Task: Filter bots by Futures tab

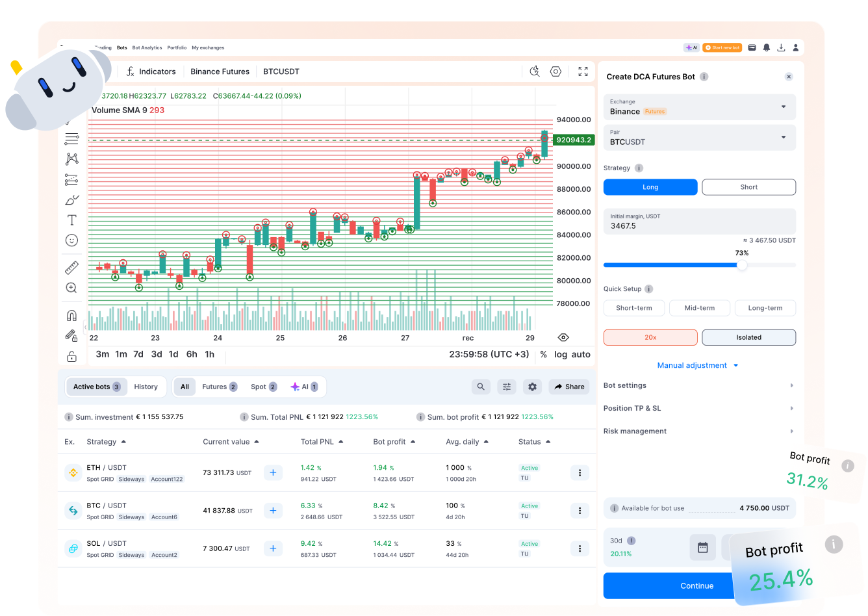Action: [x=219, y=387]
